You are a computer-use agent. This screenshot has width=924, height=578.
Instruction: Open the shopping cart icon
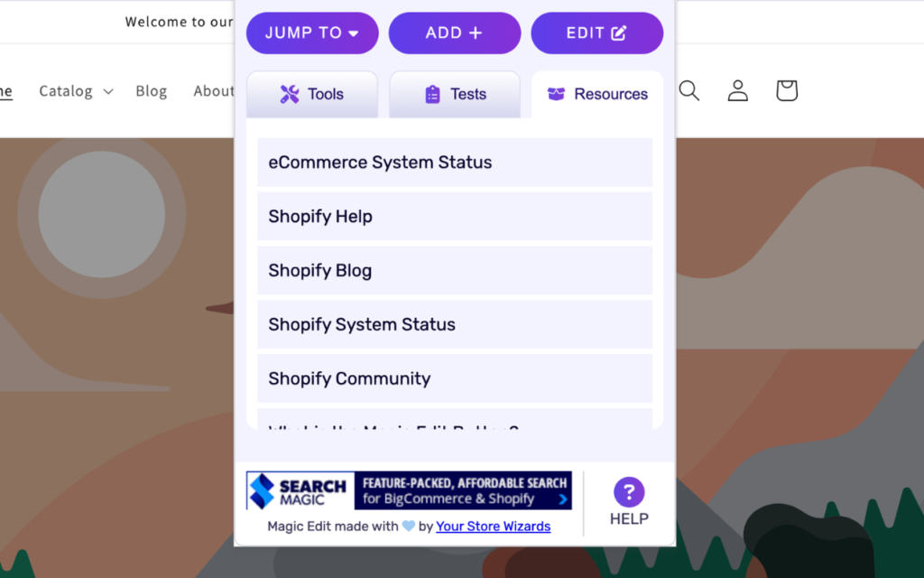(x=786, y=90)
